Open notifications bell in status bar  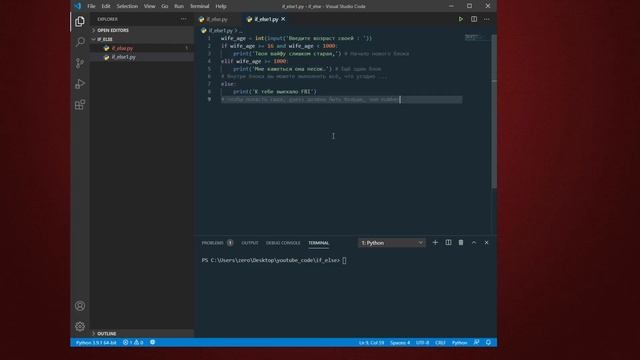click(x=489, y=342)
